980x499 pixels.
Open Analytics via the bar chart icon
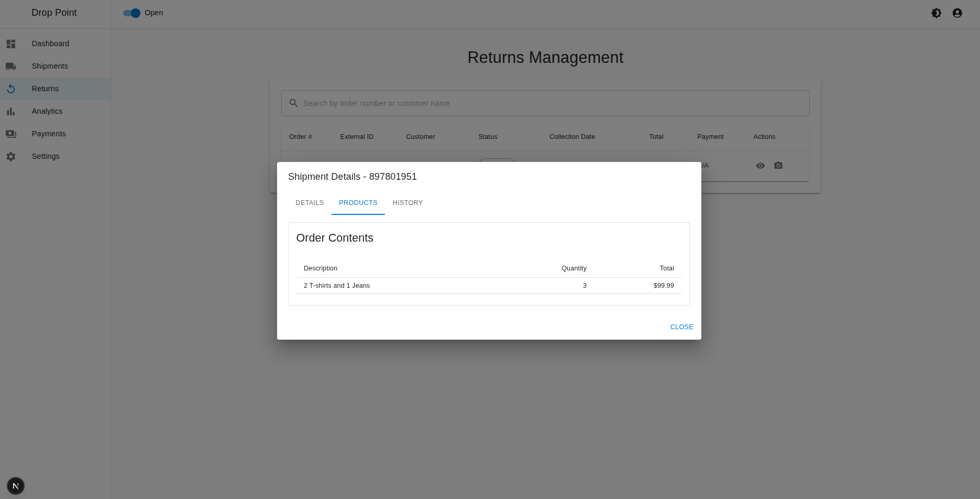coord(11,111)
